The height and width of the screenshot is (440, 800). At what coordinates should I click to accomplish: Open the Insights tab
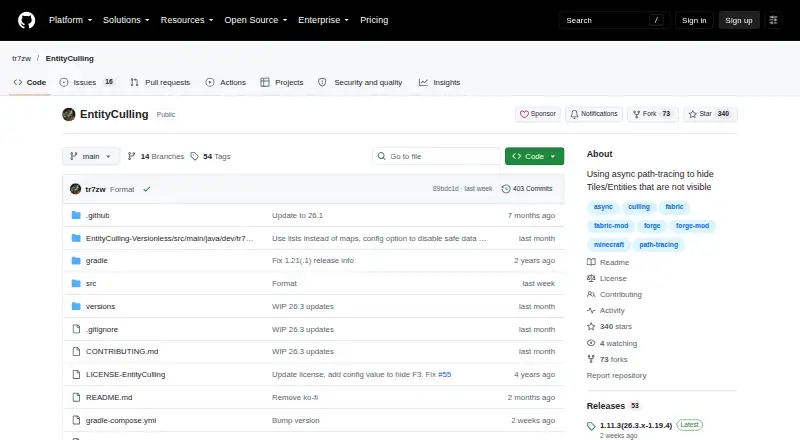(439, 82)
